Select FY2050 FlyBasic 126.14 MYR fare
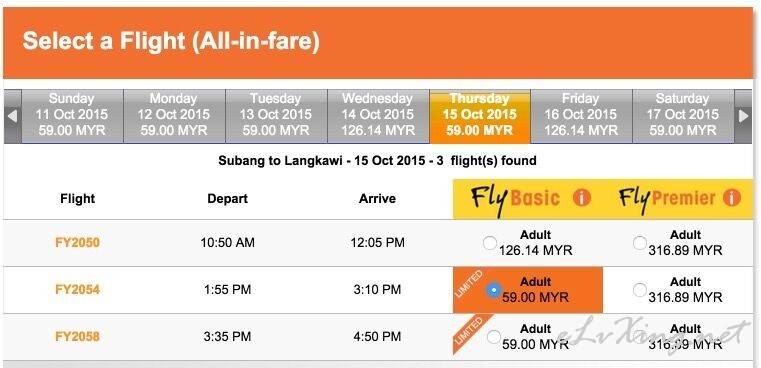Image resolution: width=761 pixels, height=368 pixels. point(490,243)
